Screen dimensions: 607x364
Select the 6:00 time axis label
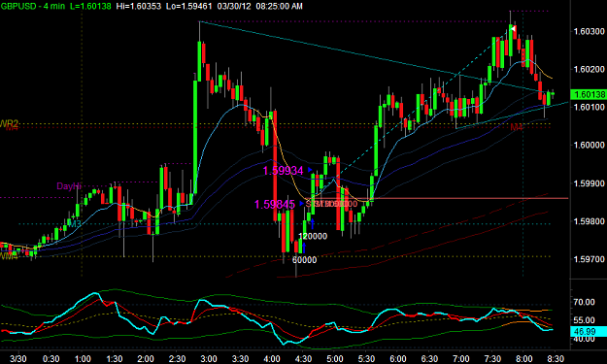[398, 359]
